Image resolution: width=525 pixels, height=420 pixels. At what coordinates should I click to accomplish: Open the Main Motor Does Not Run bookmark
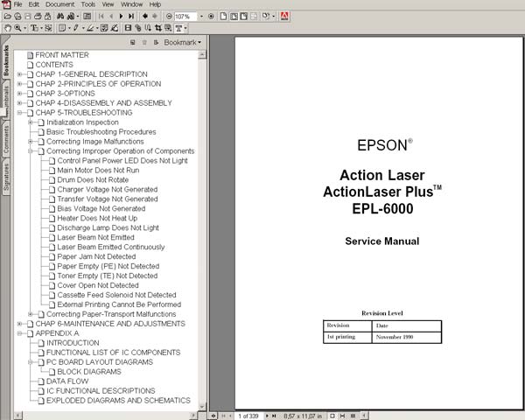pos(98,170)
